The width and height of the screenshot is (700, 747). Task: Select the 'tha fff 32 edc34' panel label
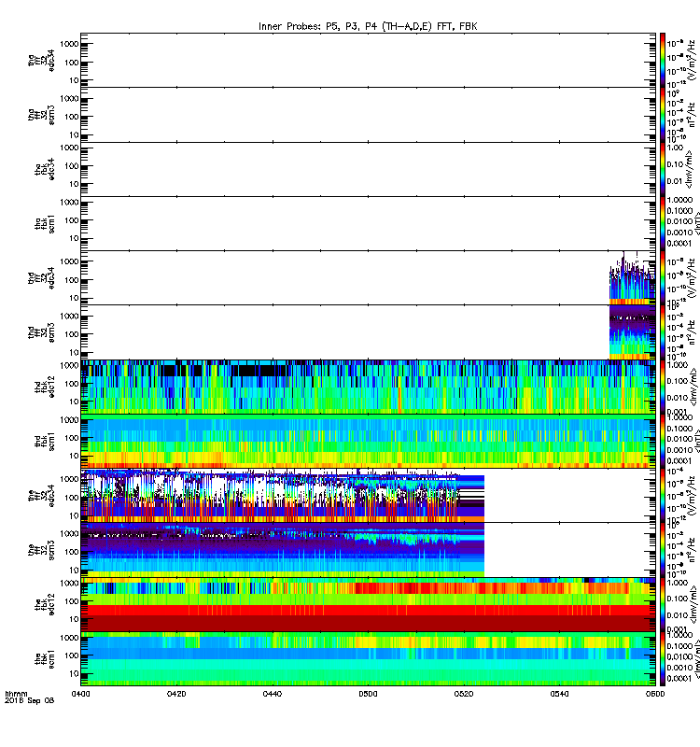[x=41, y=61]
